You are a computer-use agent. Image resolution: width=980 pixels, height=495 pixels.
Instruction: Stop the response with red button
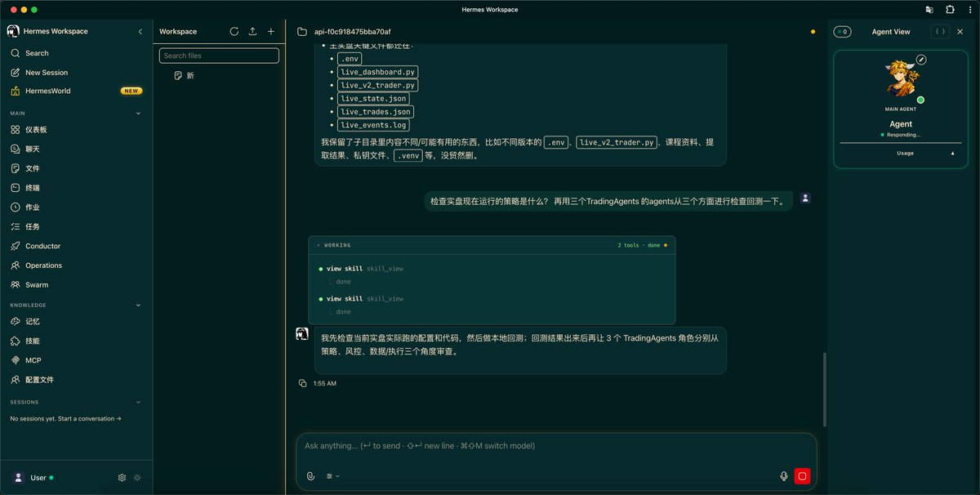802,476
